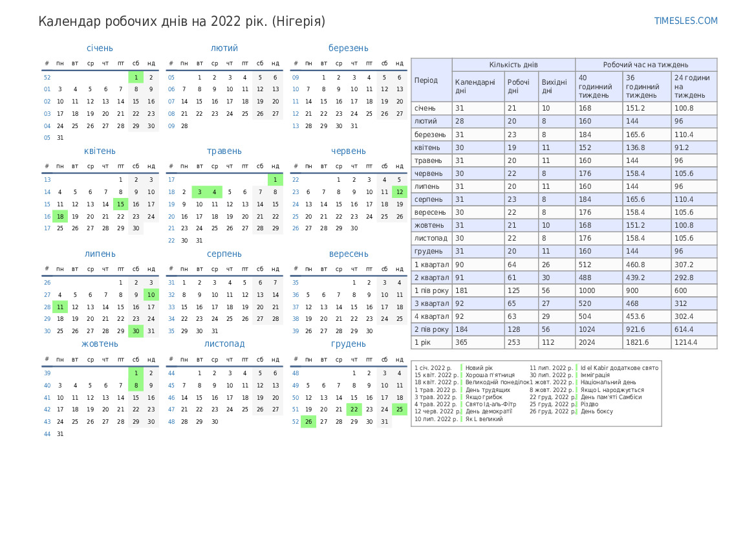This screenshot has width=756, height=535.
Task: Click highlighted day 4 in the травень calendar
Action: (215, 192)
